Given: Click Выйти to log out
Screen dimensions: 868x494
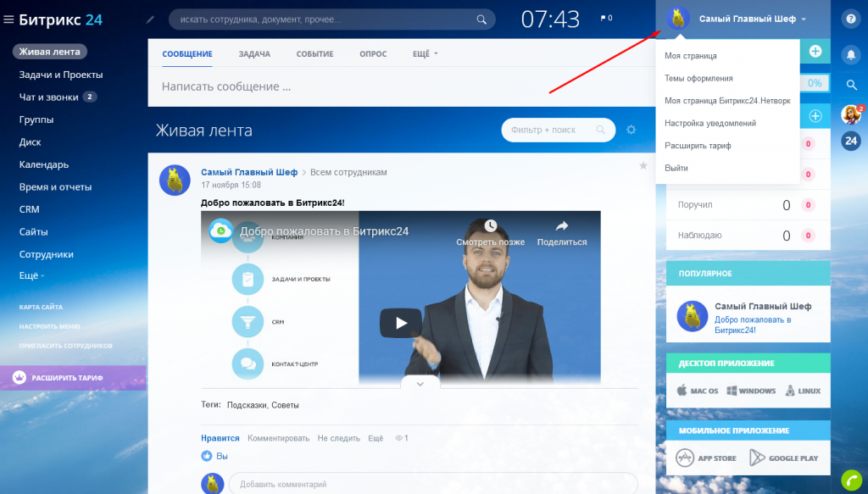Looking at the screenshot, I should [x=676, y=168].
